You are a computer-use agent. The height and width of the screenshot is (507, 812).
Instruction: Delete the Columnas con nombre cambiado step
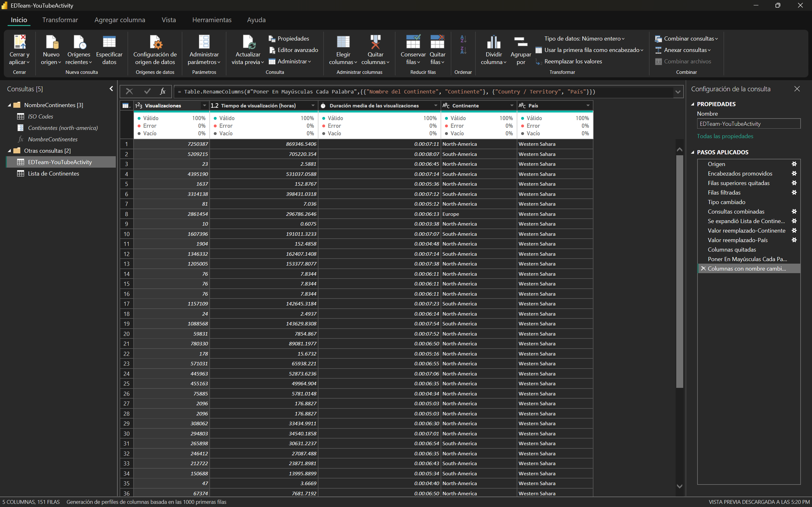703,269
